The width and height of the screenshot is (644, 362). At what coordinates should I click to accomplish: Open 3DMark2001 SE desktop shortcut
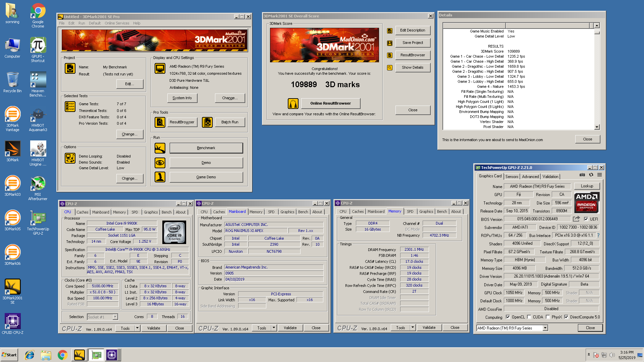(12, 291)
